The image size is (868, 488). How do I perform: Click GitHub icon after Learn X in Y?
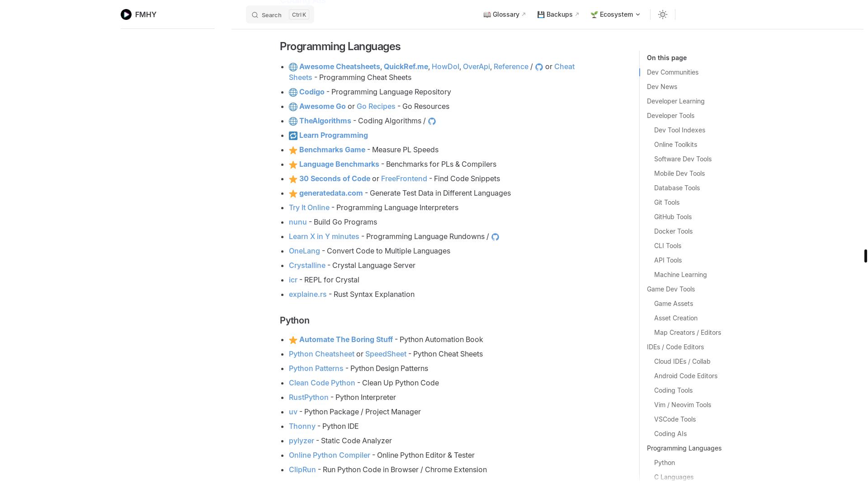495,237
